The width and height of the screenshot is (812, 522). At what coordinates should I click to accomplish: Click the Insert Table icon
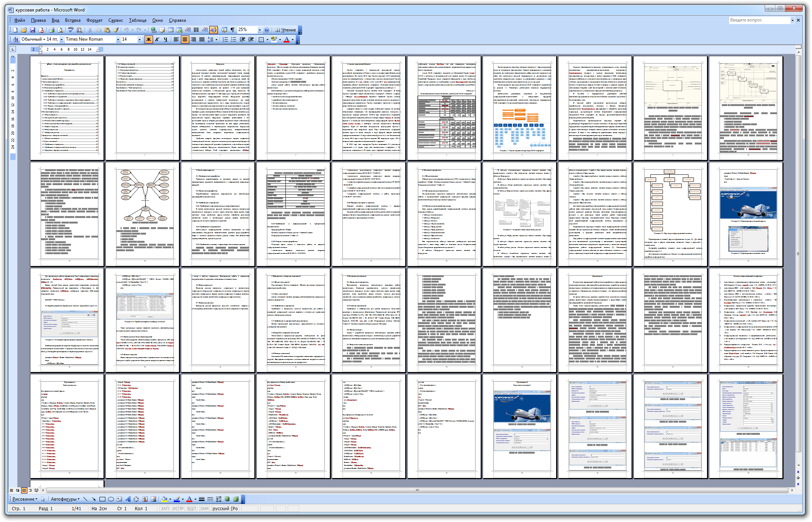pos(171,30)
